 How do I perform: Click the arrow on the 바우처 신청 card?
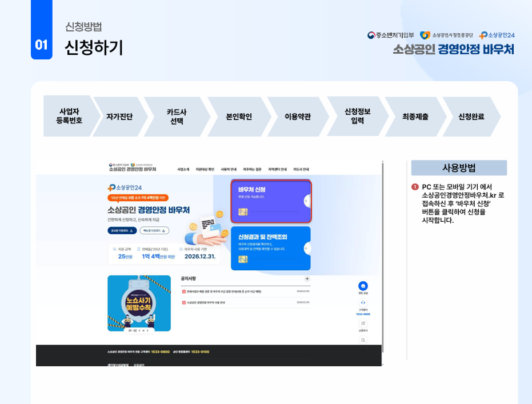point(306,201)
